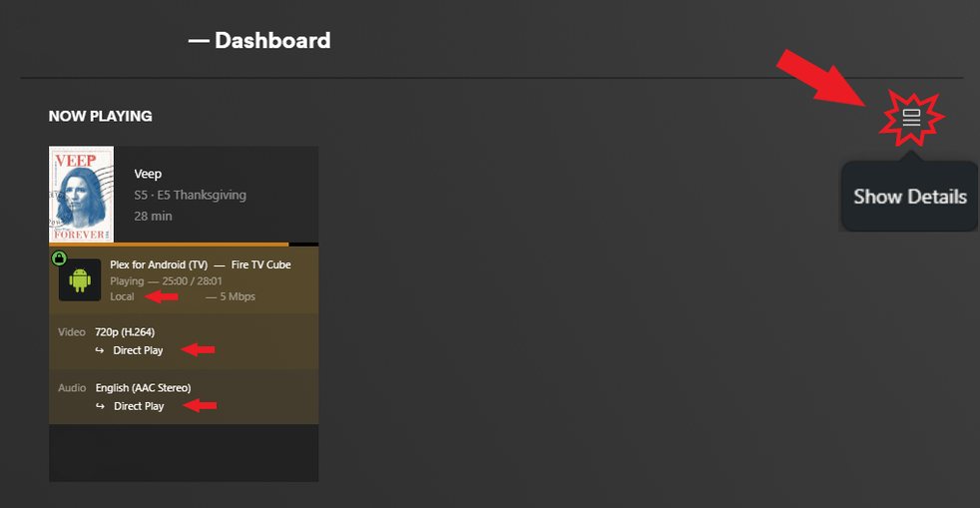Select the Plex for Android (TV) label
The image size is (980, 508).
pyautogui.click(x=159, y=265)
